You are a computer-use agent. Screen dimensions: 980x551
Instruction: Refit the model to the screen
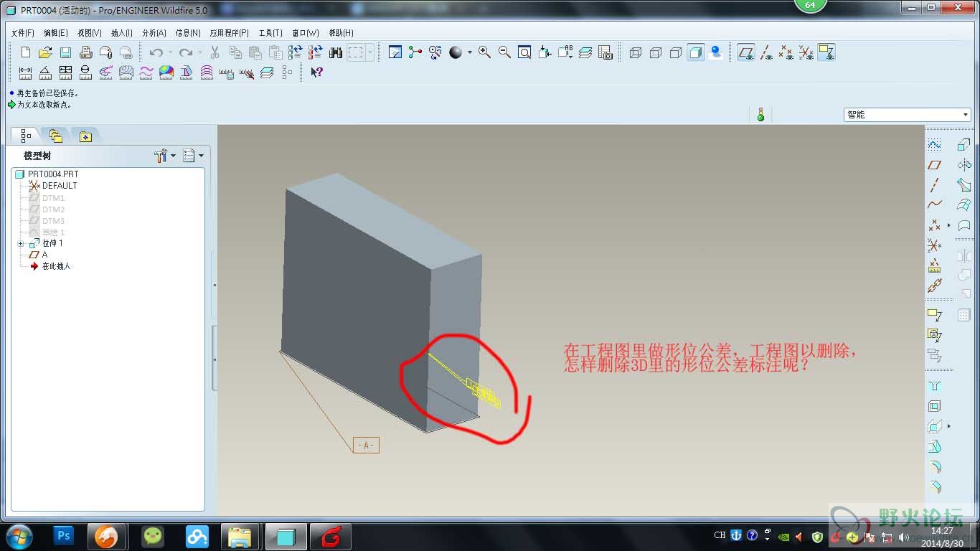pyautogui.click(x=525, y=52)
